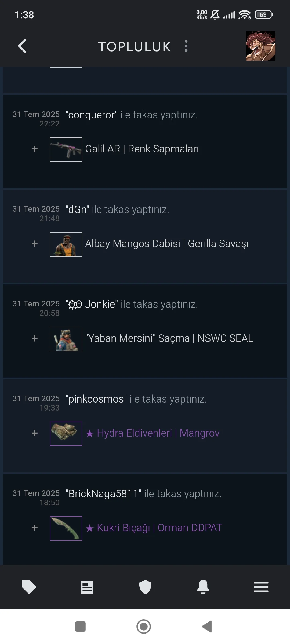The image size is (290, 644).
Task: Select the NSWC SEAL agent thumbnail
Action: point(66,339)
